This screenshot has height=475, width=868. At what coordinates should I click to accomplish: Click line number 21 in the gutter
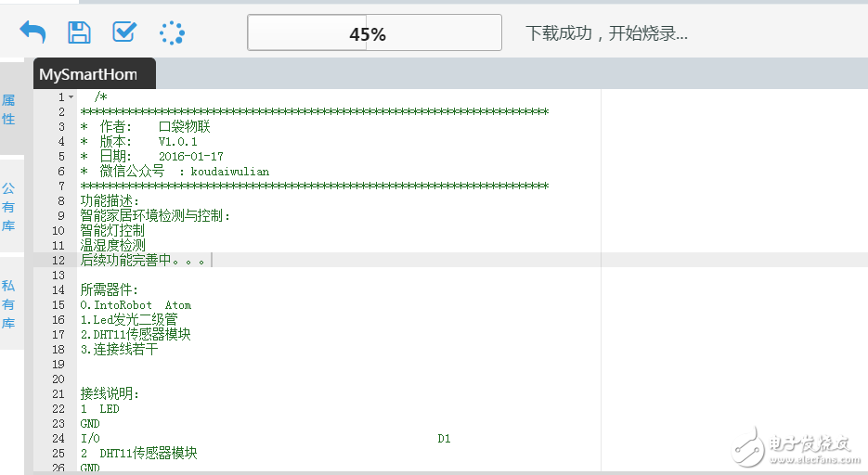[x=58, y=394]
